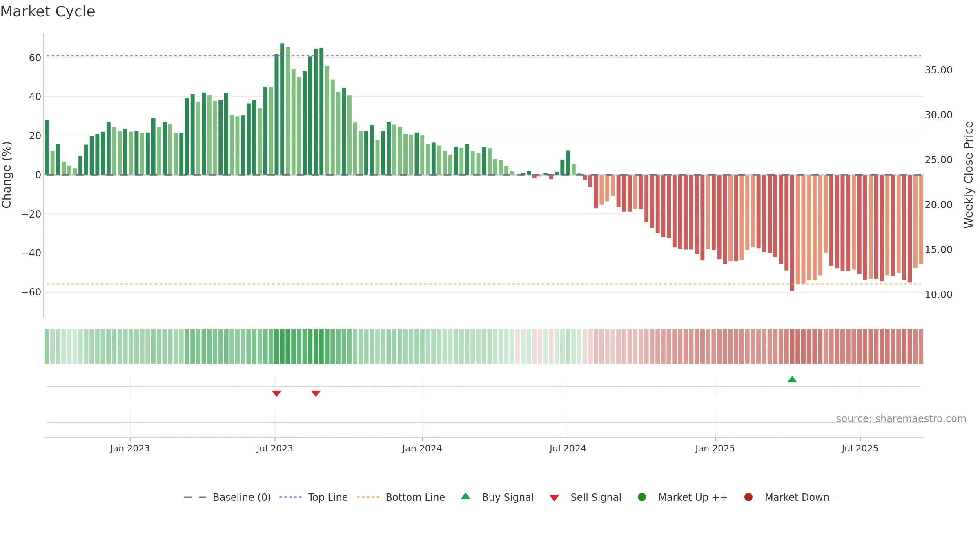
Task: Click the purple dotted Top Line legend sample
Action: tap(290, 497)
